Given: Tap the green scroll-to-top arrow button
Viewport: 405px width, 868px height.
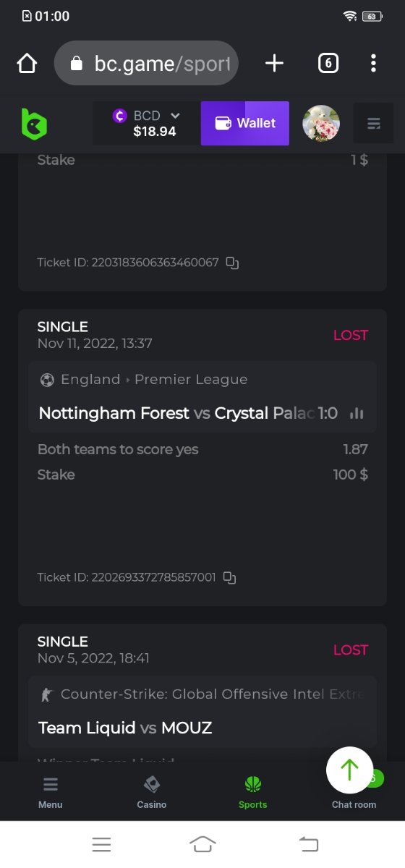Looking at the screenshot, I should [350, 770].
